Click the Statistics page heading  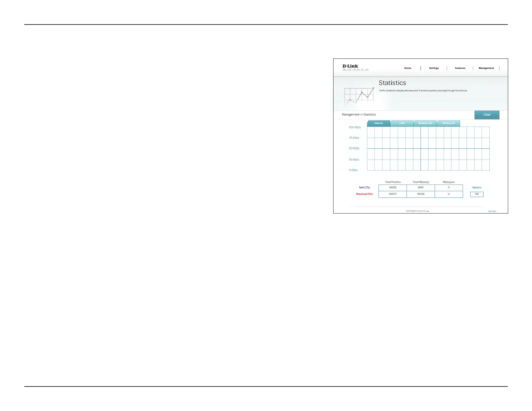pos(392,83)
